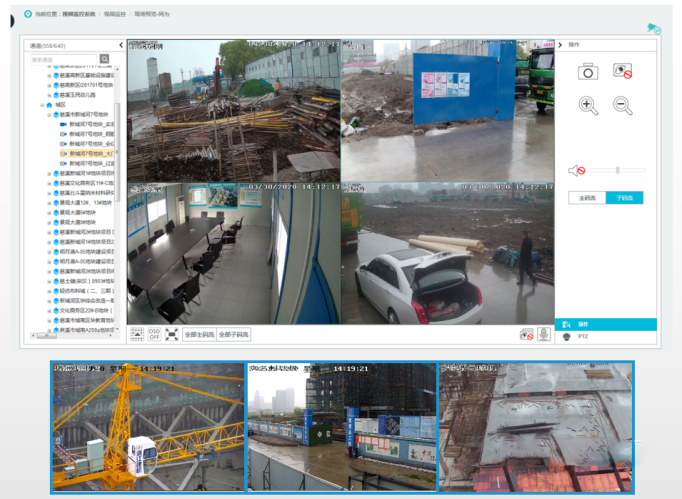This screenshot has width=682, height=499.
Task: Toggle the OSD OFF switch
Action: [154, 335]
